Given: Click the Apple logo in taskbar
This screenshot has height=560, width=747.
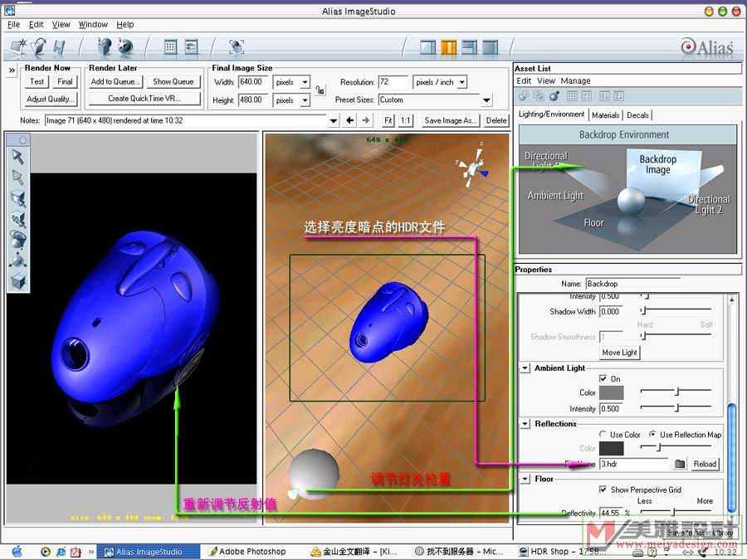Looking at the screenshot, I should [x=17, y=552].
